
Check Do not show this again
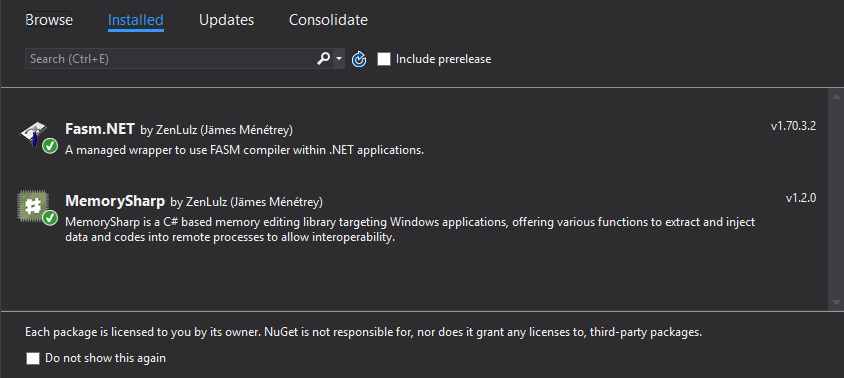[33, 359]
